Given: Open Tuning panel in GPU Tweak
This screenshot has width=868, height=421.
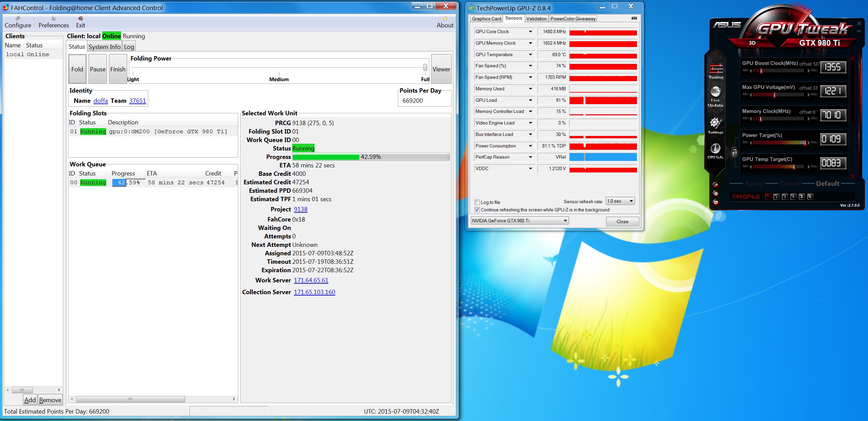Looking at the screenshot, I should coord(716,71).
